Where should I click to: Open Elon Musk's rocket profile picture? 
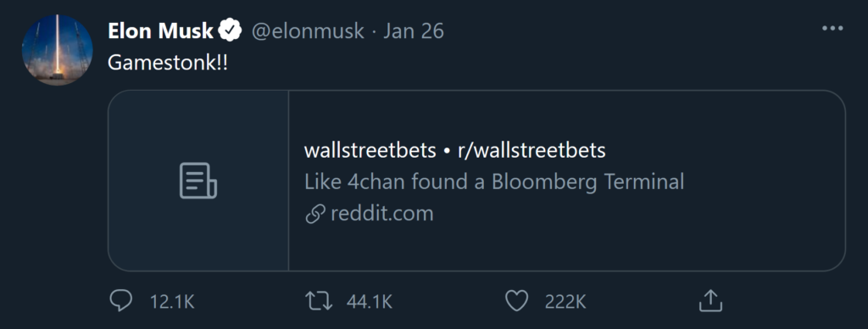[x=57, y=50]
